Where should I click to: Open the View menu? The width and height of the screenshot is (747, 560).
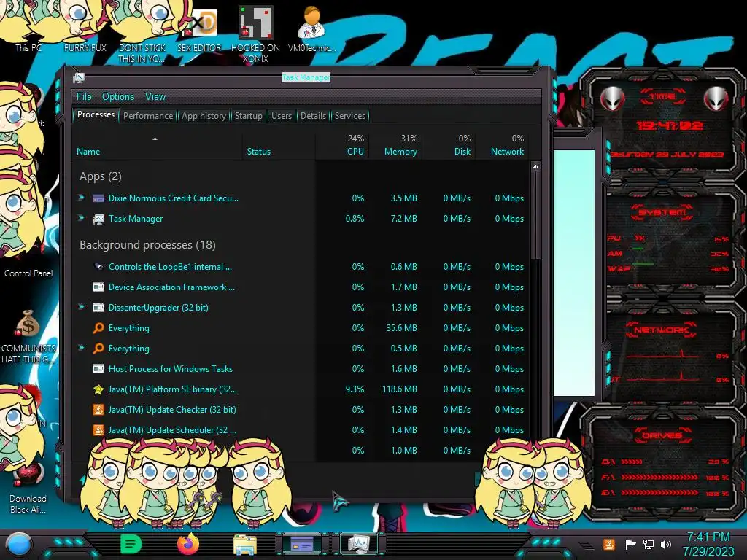tap(155, 97)
